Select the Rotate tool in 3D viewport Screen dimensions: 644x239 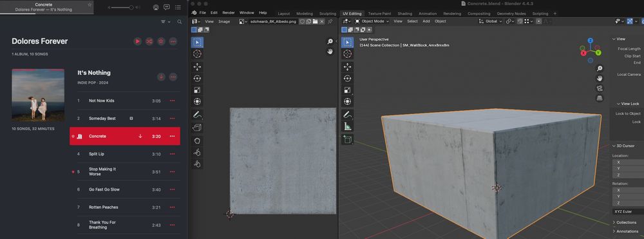tap(348, 79)
